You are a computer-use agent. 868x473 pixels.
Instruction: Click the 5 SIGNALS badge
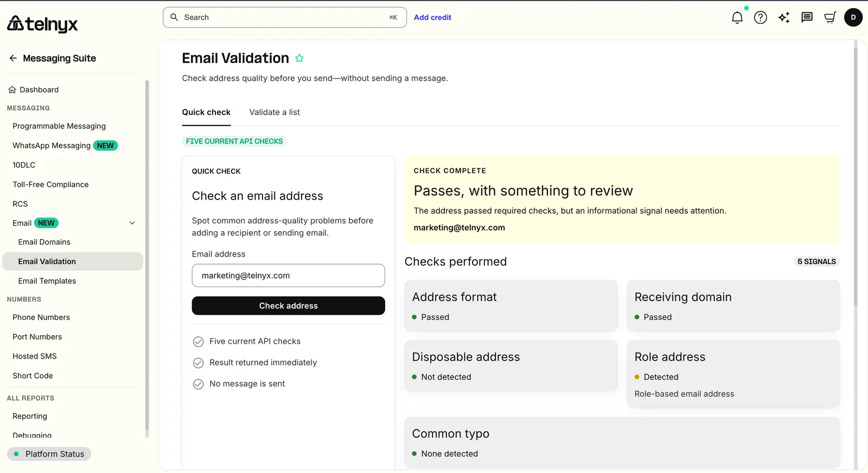click(x=816, y=261)
